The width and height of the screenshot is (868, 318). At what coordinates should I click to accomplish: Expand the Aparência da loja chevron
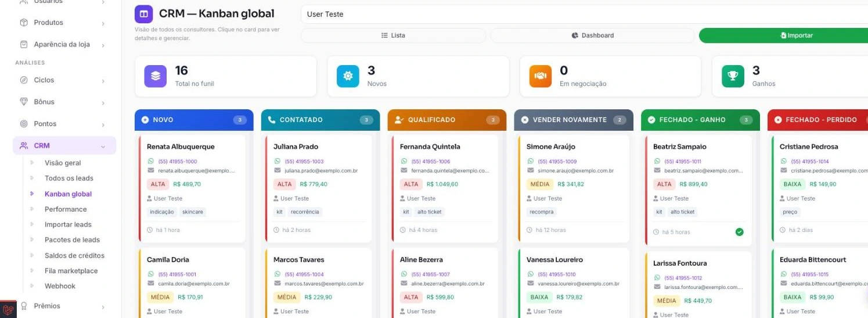tap(103, 45)
